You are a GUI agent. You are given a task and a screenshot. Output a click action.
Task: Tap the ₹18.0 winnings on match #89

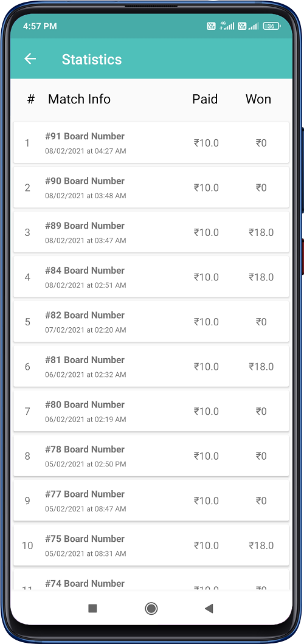click(261, 232)
